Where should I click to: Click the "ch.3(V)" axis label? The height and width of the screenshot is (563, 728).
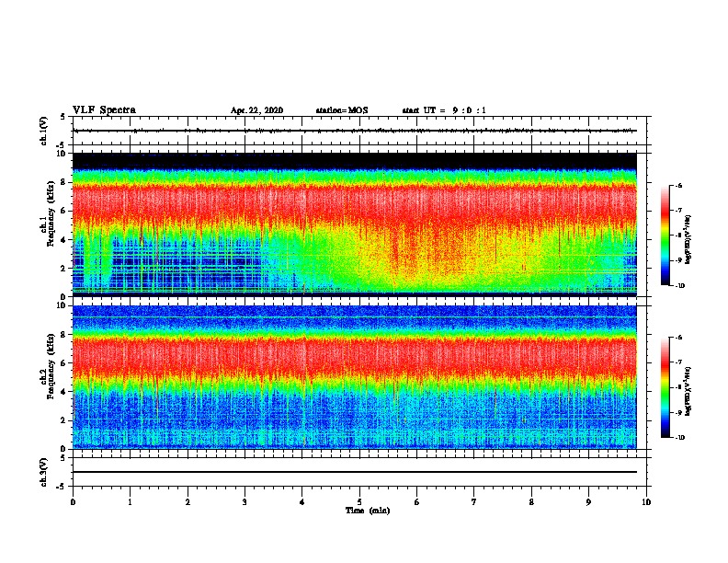click(44, 472)
